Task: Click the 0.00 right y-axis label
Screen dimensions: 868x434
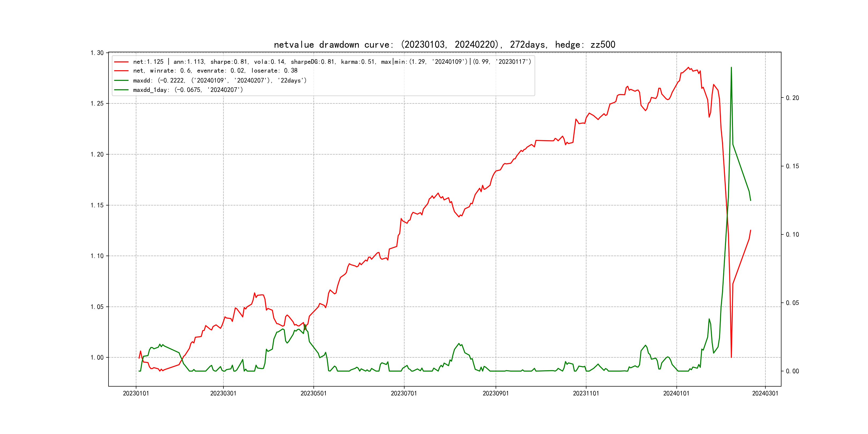Action: point(792,371)
